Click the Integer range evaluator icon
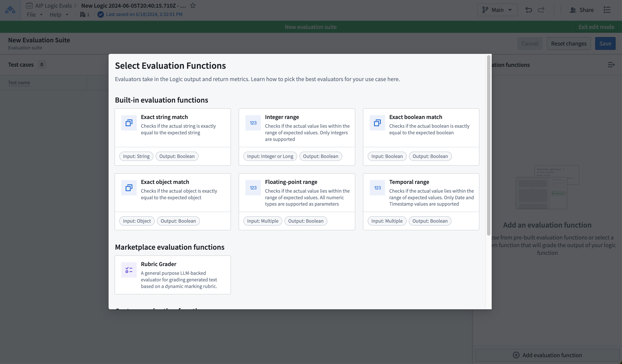The image size is (622, 364). pos(253,123)
